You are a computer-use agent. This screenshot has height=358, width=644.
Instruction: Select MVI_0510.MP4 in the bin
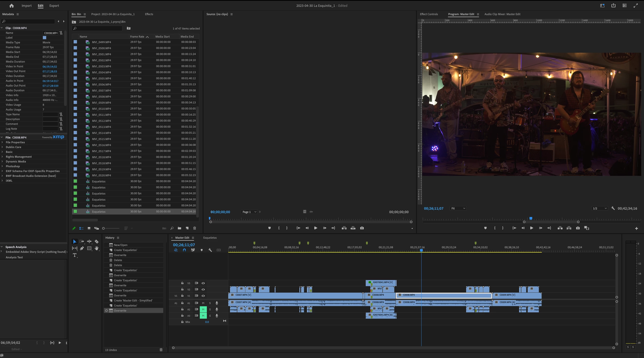(101, 109)
